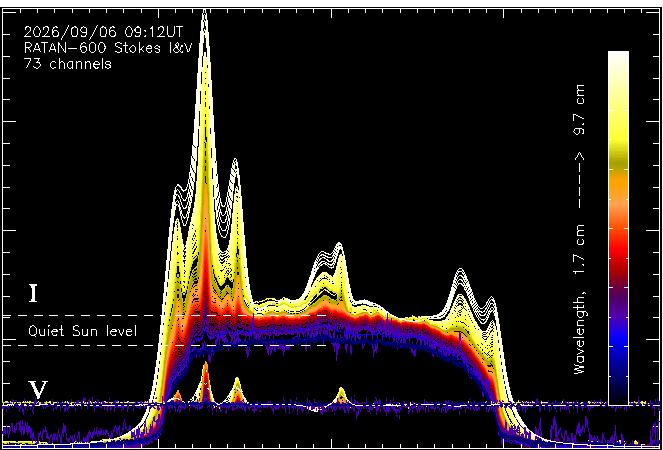
Task: Select the RATAN-600 Stokes I&V label
Action: coord(108,48)
